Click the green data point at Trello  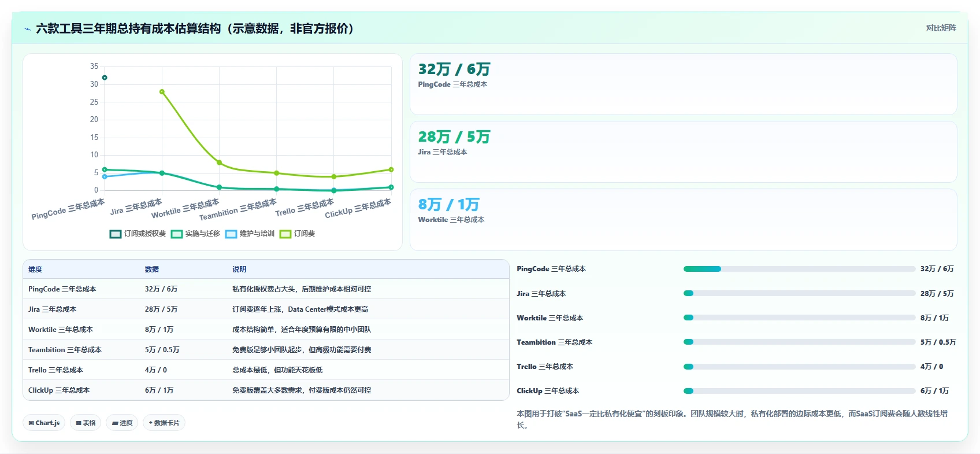tap(334, 190)
